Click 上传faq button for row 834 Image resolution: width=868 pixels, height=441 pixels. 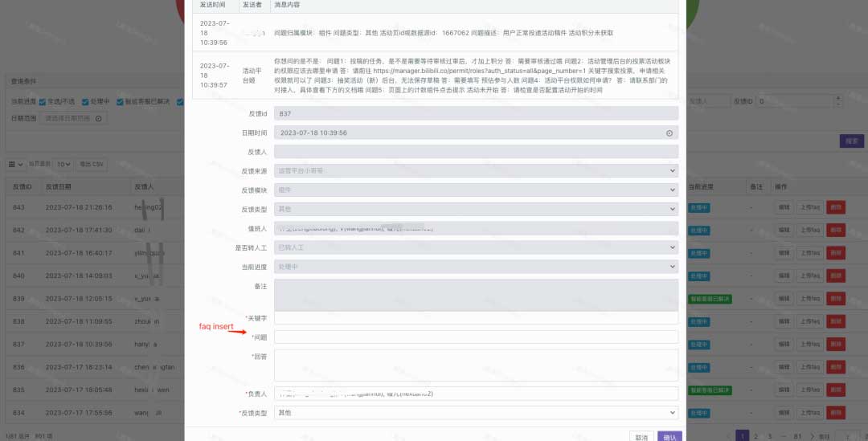(810, 413)
